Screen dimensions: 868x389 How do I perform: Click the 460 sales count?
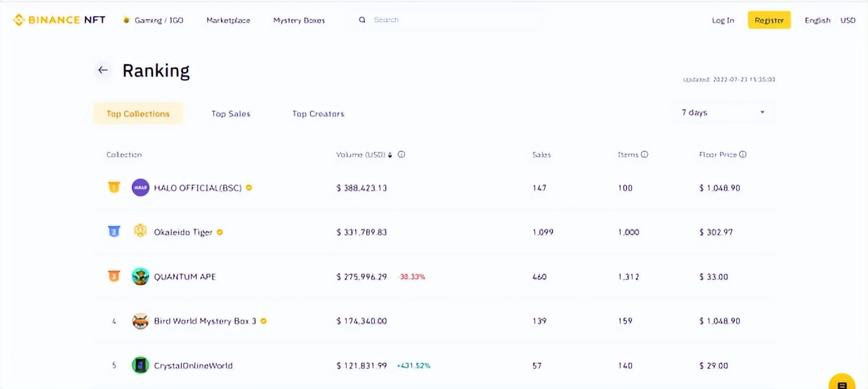pos(539,277)
